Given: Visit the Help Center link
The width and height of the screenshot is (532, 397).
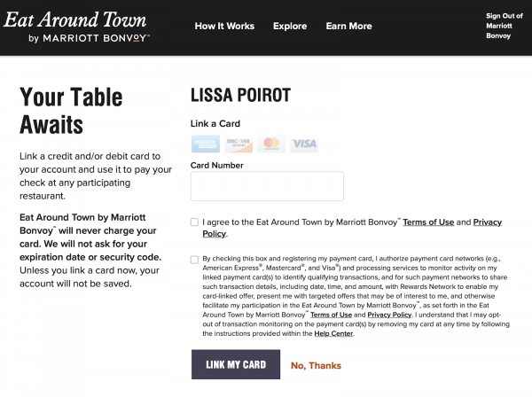Looking at the screenshot, I should tap(334, 333).
